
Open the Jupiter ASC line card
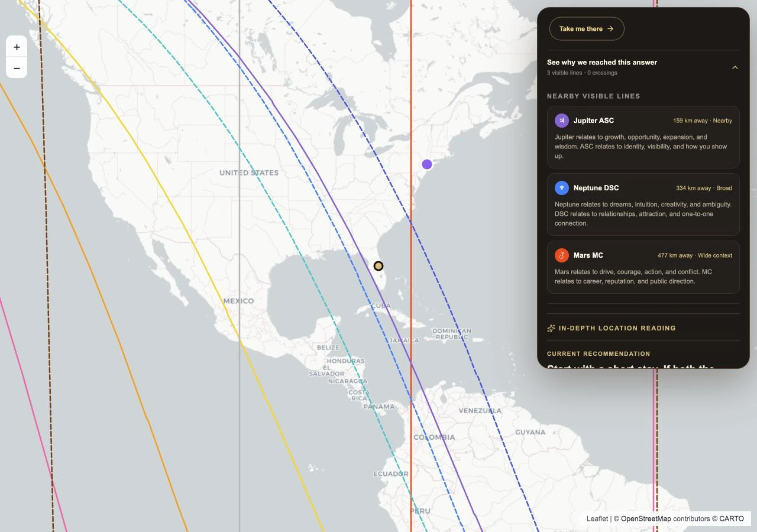[643, 137]
